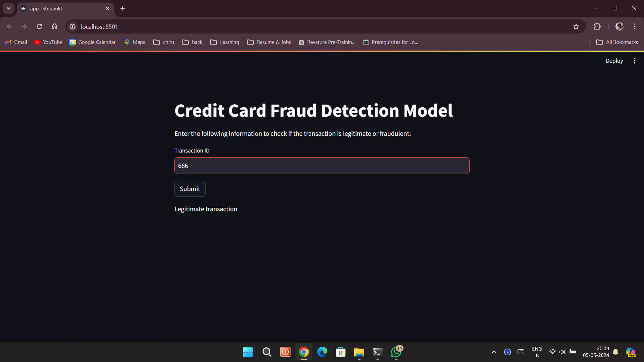Image resolution: width=644 pixels, height=362 pixels.
Task: Open WhatsApp from taskbar
Action: [396, 352]
